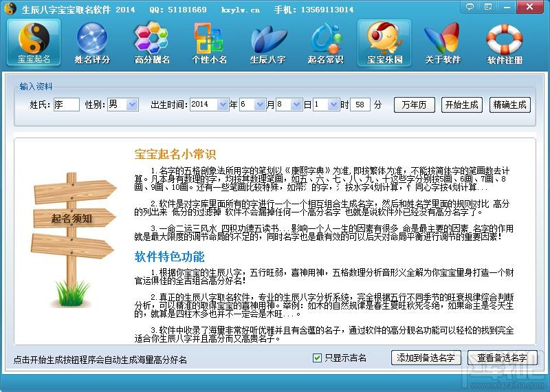Open the 个性小名 colored squares icon
The width and height of the screenshot is (550, 392).
[x=209, y=43]
